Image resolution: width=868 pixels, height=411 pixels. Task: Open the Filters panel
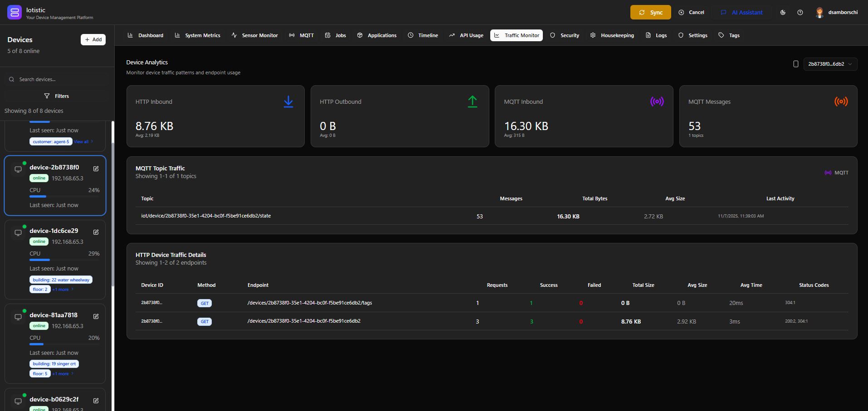coord(57,96)
